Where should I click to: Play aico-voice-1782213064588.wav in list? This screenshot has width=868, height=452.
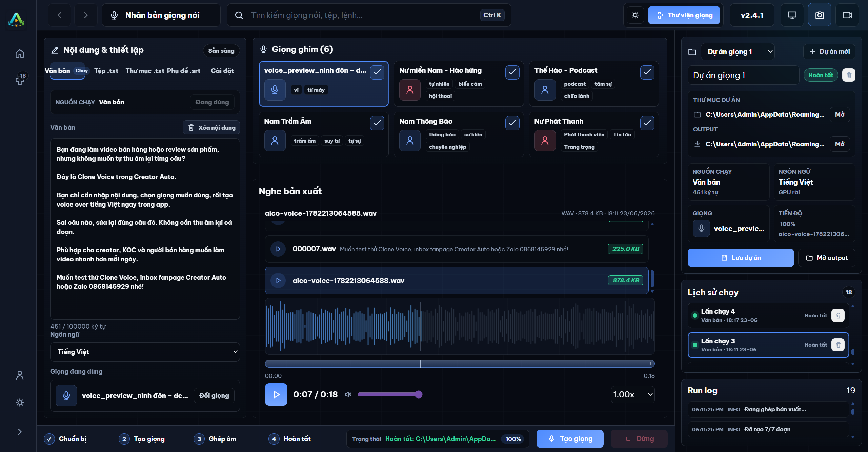[x=278, y=280]
